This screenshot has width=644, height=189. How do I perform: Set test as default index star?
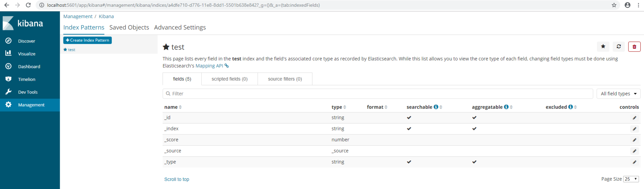point(603,47)
